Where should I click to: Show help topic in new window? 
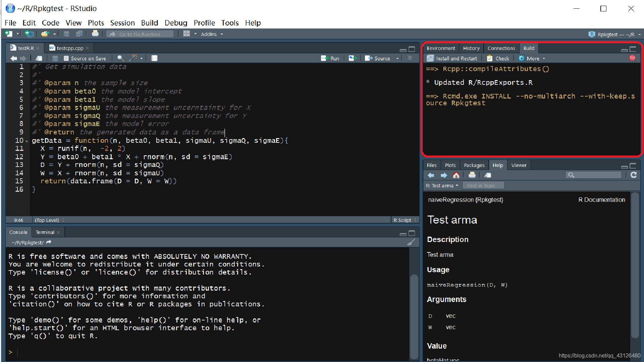tap(488, 175)
